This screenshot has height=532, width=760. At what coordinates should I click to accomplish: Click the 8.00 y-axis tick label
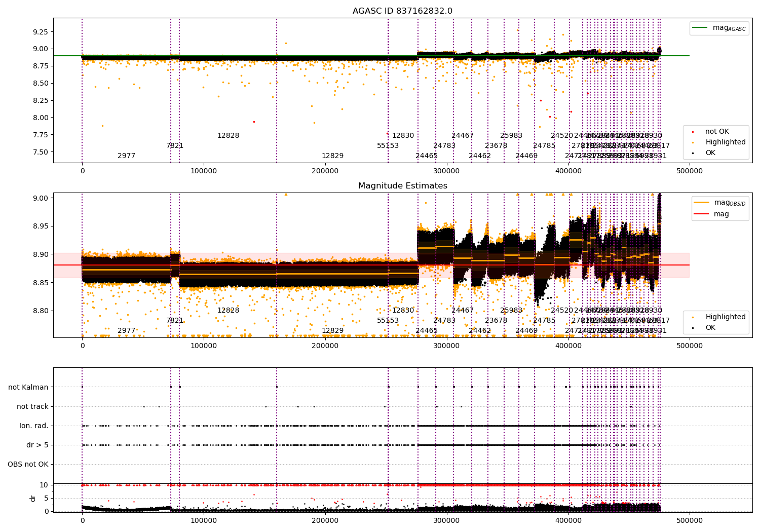[40, 118]
